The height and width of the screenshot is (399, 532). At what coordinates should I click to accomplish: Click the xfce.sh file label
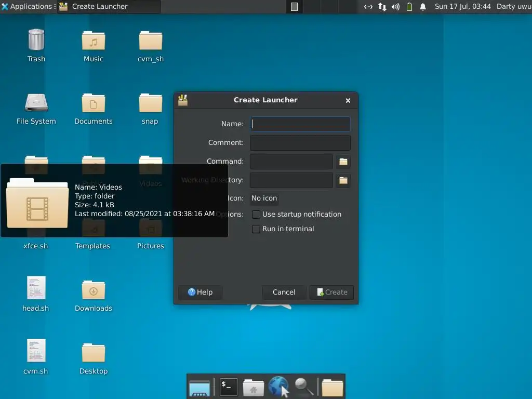(x=36, y=246)
